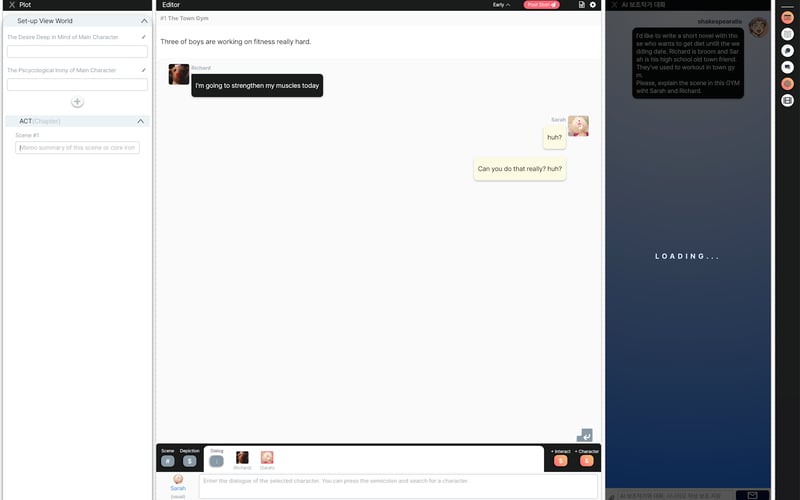
Task: Click the return arrow icon above toolbar
Action: point(585,435)
